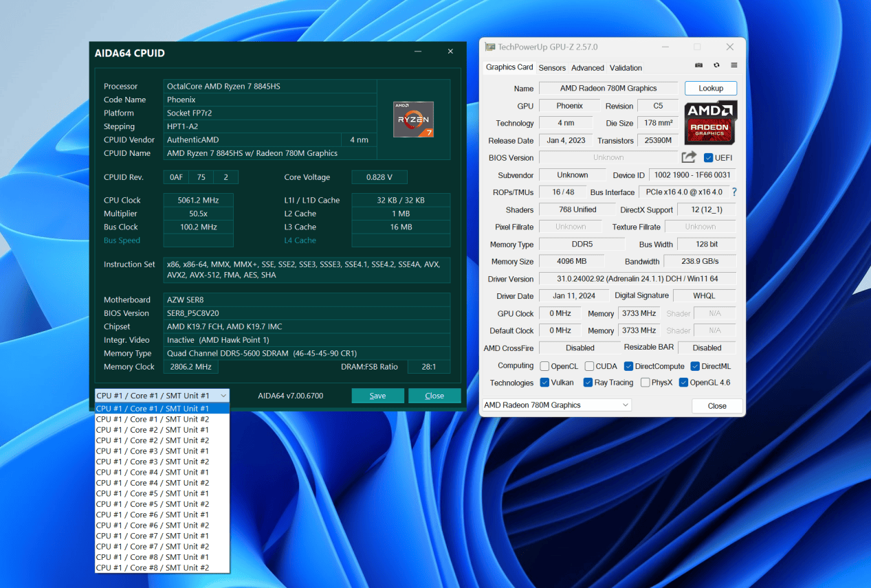871x588 pixels.
Task: Collapse the CPU core selector dropdown
Action: point(223,396)
